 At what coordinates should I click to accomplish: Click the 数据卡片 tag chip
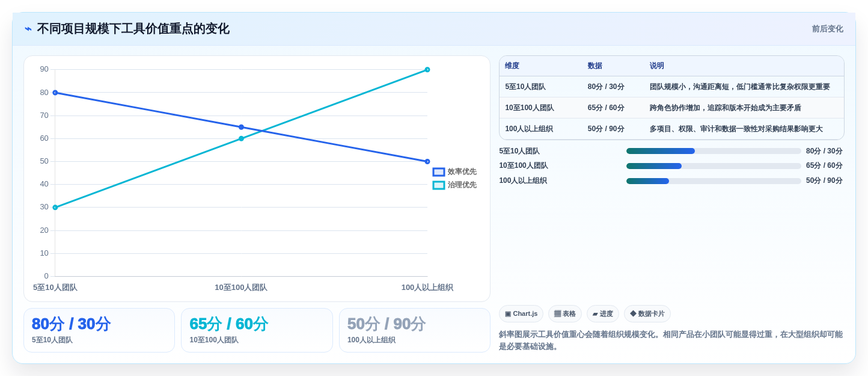click(x=647, y=313)
